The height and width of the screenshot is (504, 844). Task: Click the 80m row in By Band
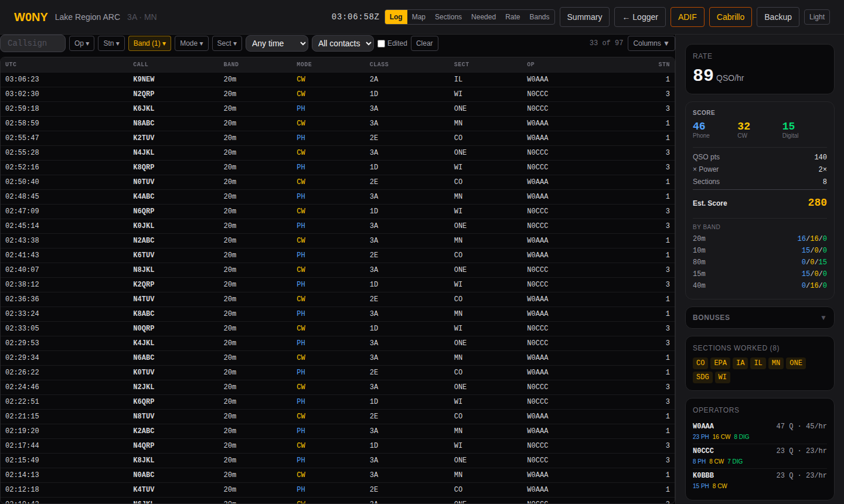(760, 262)
